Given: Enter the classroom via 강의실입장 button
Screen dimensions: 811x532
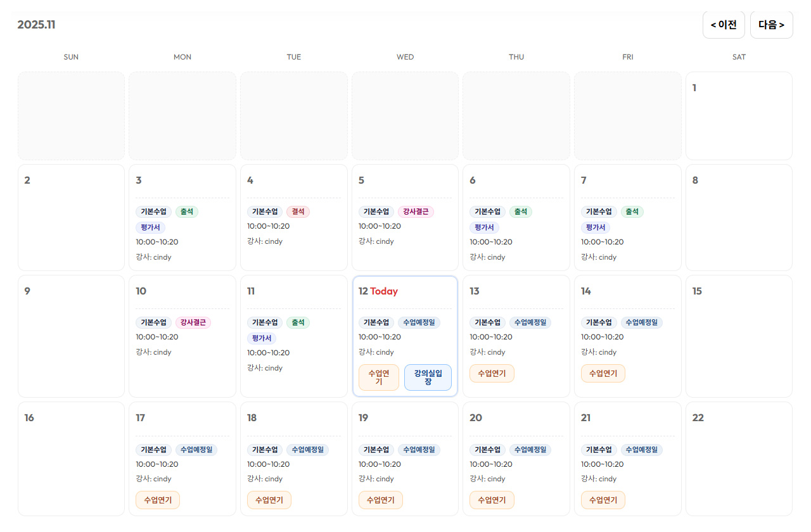Looking at the screenshot, I should [428, 377].
